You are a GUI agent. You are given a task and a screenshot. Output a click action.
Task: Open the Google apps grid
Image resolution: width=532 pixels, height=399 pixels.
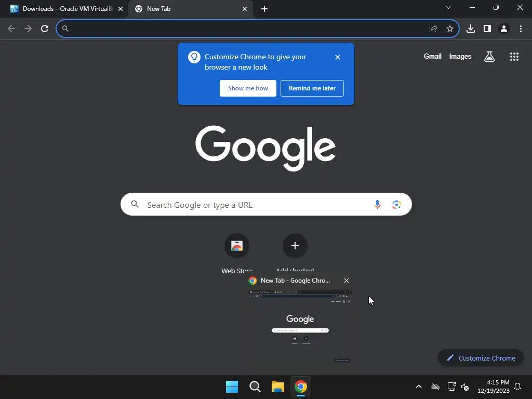[x=514, y=57]
